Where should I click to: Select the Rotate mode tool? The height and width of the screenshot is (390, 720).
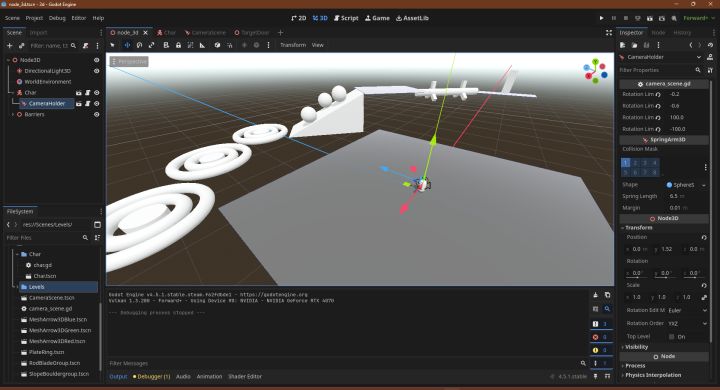click(x=139, y=45)
